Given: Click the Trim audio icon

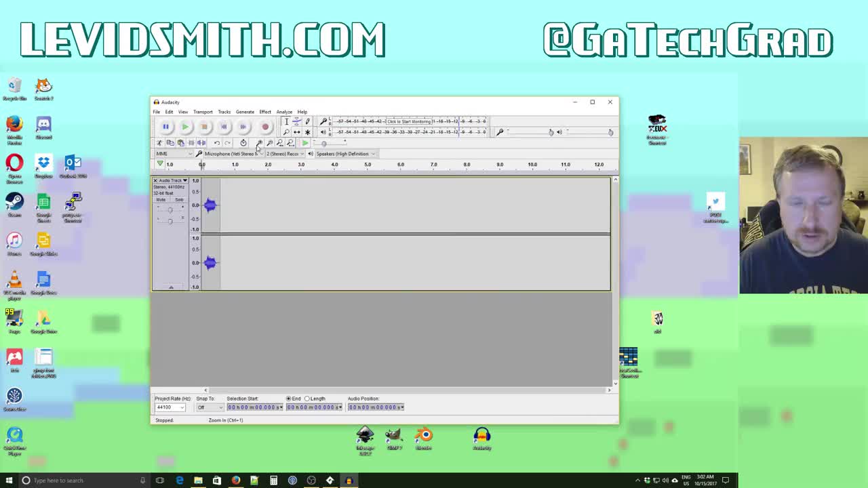Looking at the screenshot, I should click(191, 143).
